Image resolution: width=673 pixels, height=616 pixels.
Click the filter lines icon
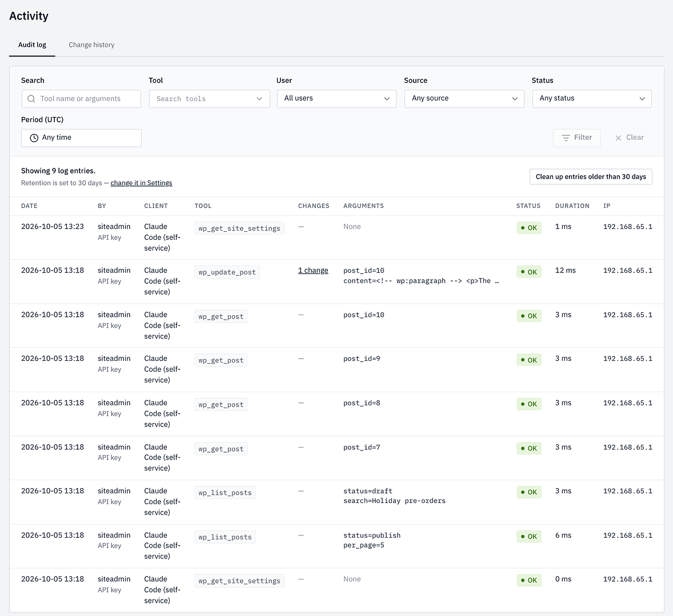[x=566, y=138]
